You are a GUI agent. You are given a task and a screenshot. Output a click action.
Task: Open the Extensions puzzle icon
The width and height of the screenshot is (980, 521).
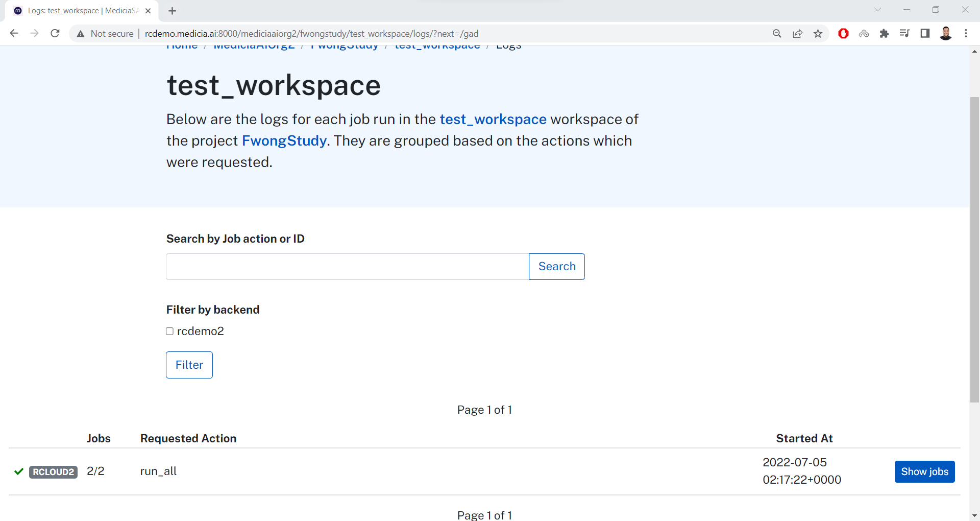(x=884, y=33)
